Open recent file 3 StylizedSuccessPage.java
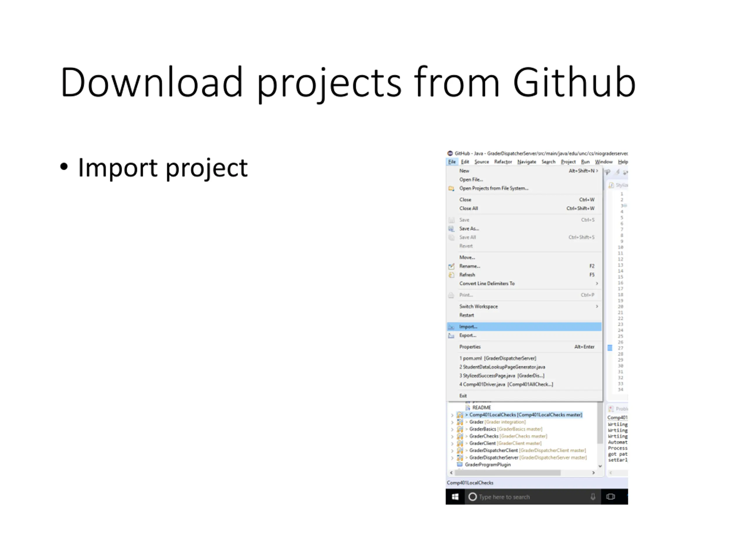This screenshot has height=560, width=747. pyautogui.click(x=524, y=376)
